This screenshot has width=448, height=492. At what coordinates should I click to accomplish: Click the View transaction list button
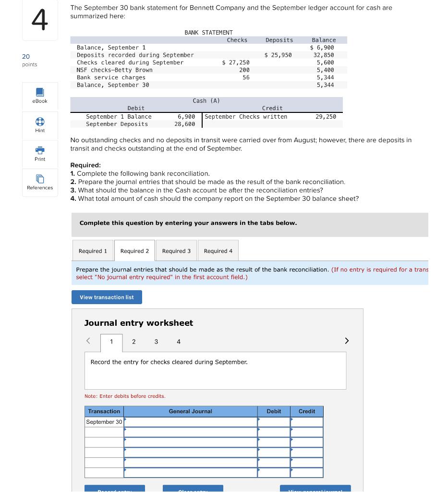(107, 297)
